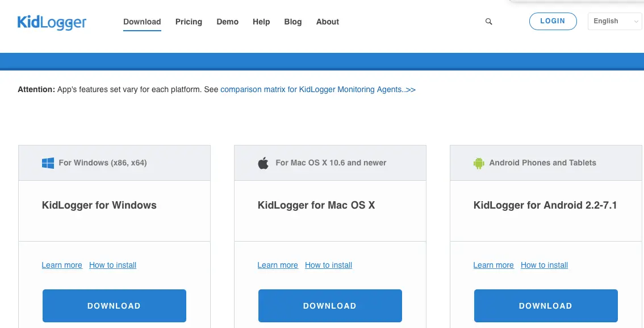
Task: Download KidLogger for Windows
Action: pyautogui.click(x=114, y=306)
